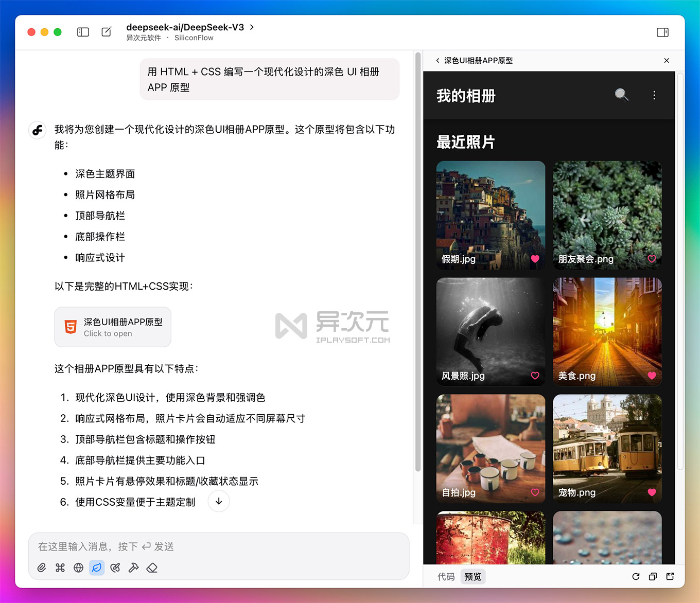The image size is (700, 603).
Task: Expand the DeepSeek-V3 model selector chevron
Action: point(252,27)
